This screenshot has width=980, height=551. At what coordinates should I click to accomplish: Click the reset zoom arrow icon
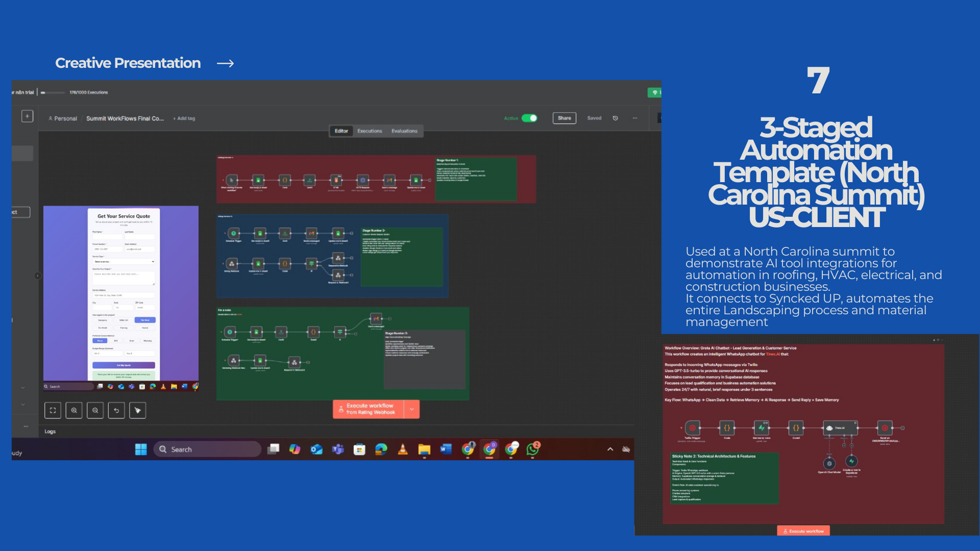coord(116,410)
